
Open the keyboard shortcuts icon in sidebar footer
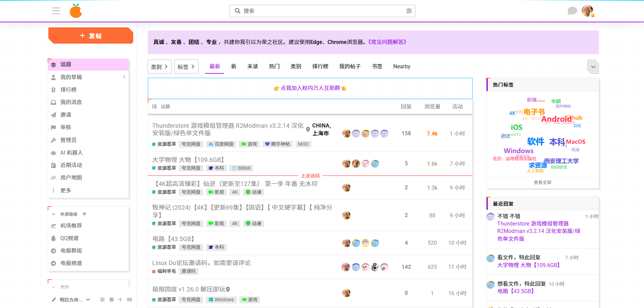click(129, 300)
